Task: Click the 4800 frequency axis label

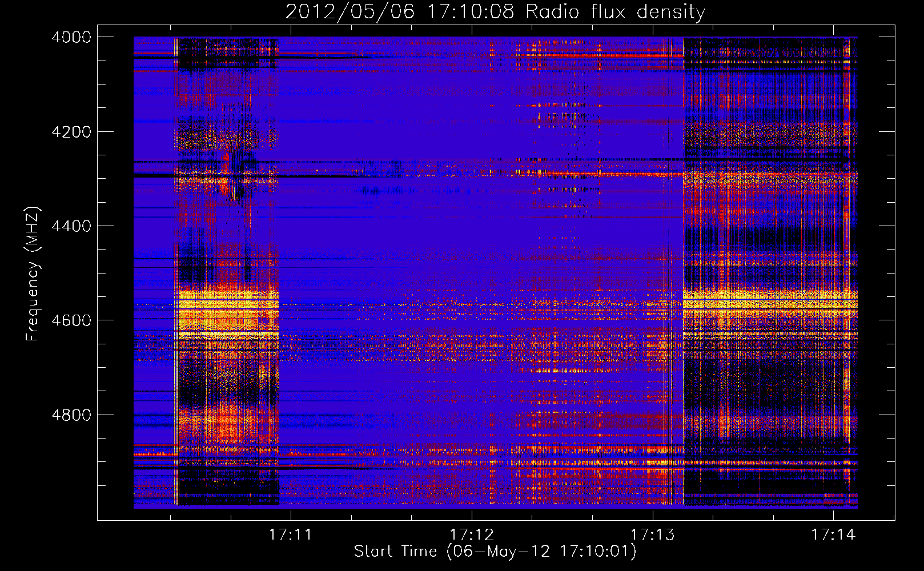Action: click(x=71, y=415)
